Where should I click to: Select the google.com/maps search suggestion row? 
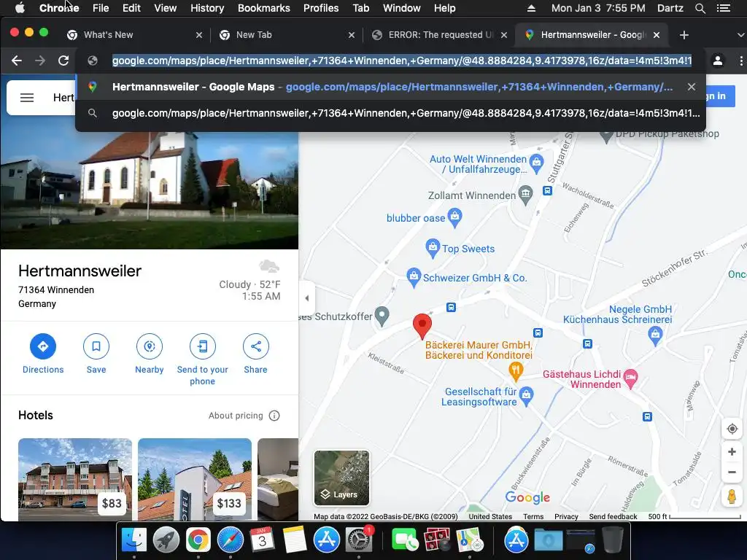point(391,113)
